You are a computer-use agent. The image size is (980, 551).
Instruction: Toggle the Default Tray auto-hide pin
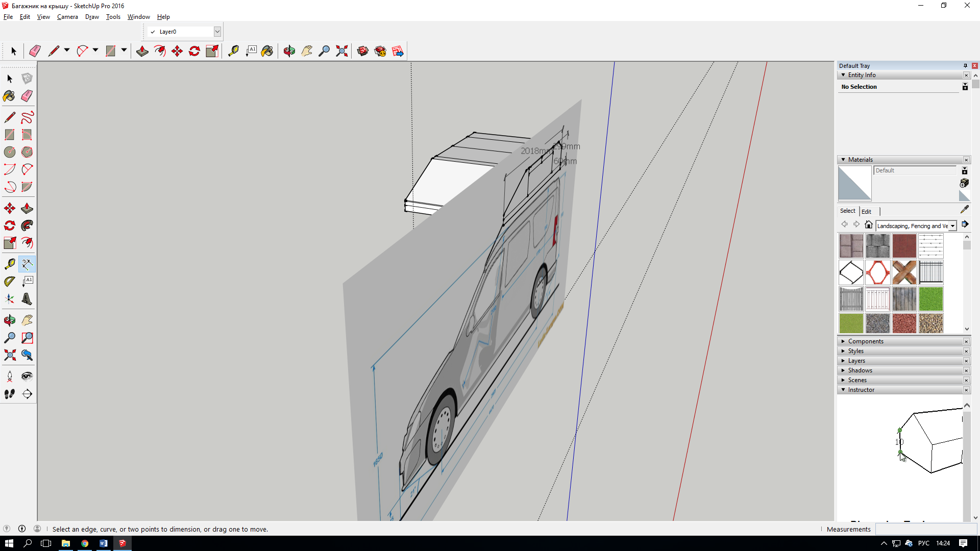[965, 66]
